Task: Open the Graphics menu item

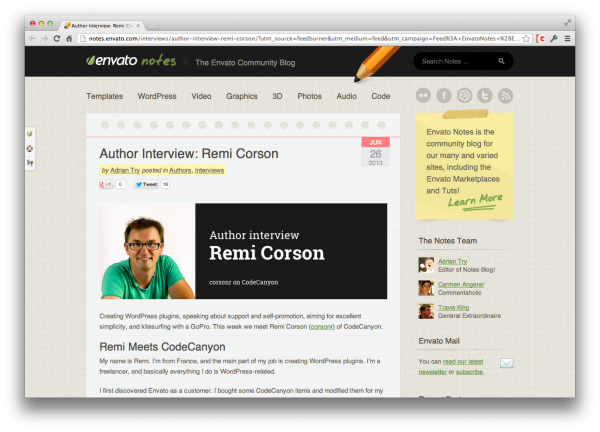Action: click(242, 96)
